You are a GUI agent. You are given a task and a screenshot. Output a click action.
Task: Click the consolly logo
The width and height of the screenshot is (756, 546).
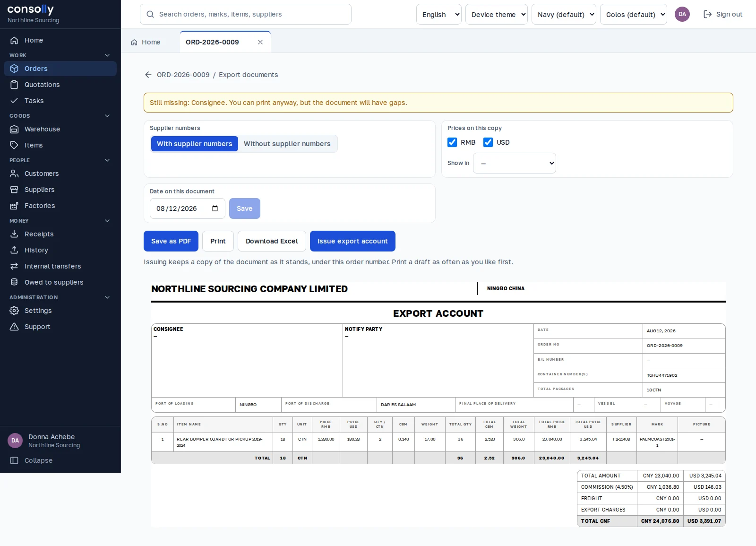click(31, 9)
